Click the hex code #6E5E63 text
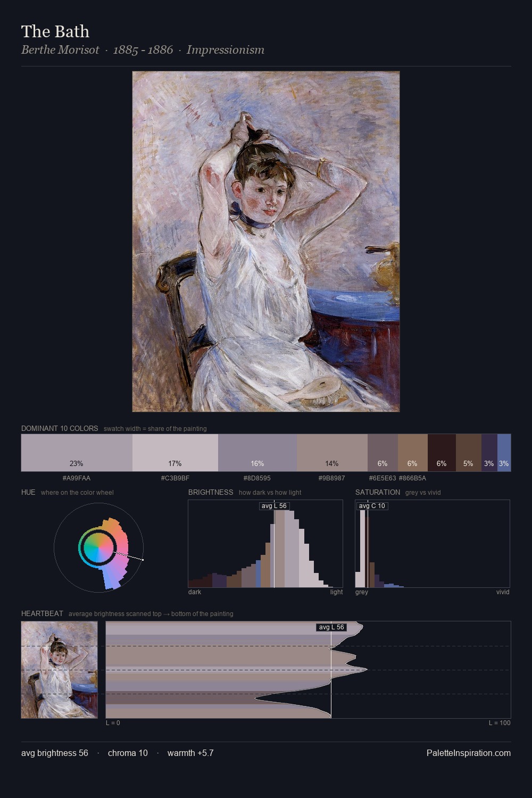The image size is (532, 798). coord(383,478)
